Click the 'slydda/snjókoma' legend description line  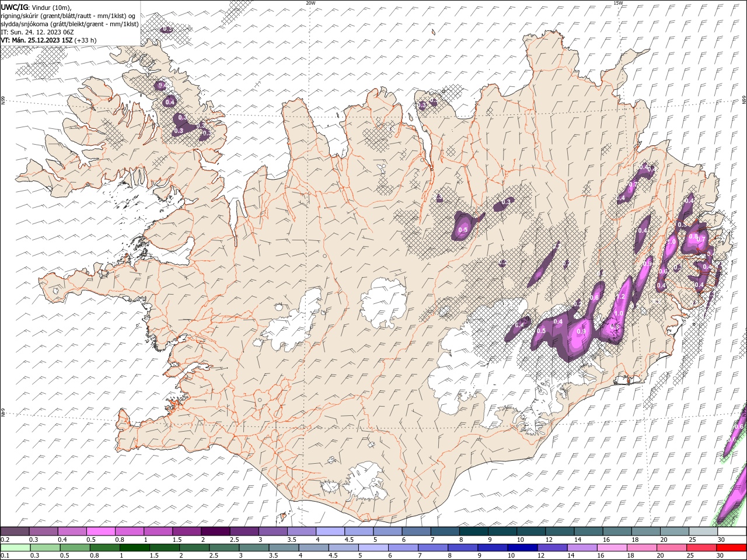point(69,24)
